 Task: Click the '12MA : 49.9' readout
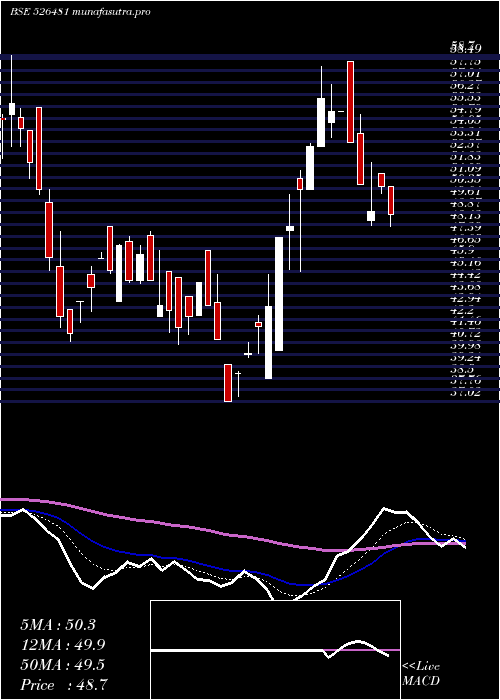(x=63, y=645)
